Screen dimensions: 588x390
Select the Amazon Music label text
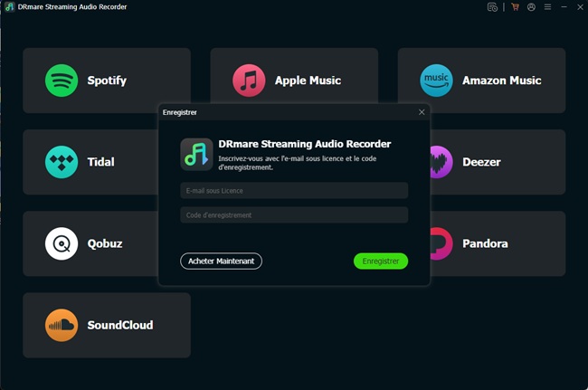coord(502,81)
